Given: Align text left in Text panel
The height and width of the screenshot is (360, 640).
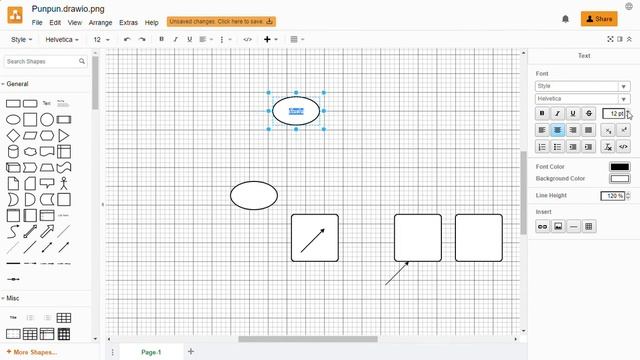Looking at the screenshot, I should pos(542,130).
